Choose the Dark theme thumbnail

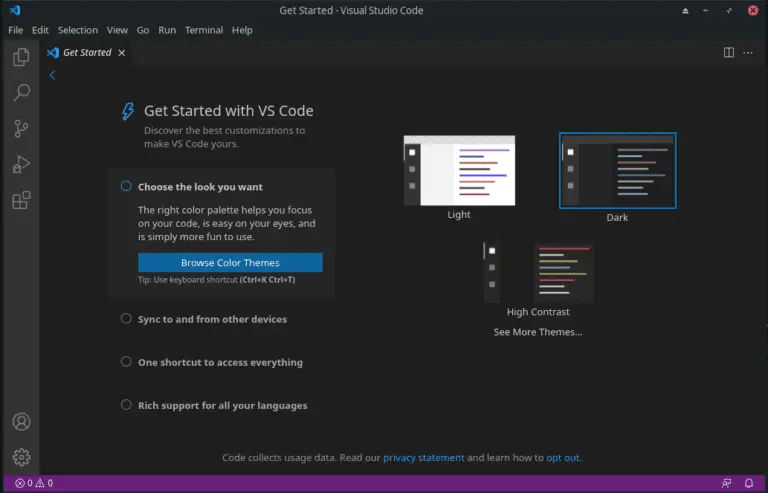click(618, 171)
